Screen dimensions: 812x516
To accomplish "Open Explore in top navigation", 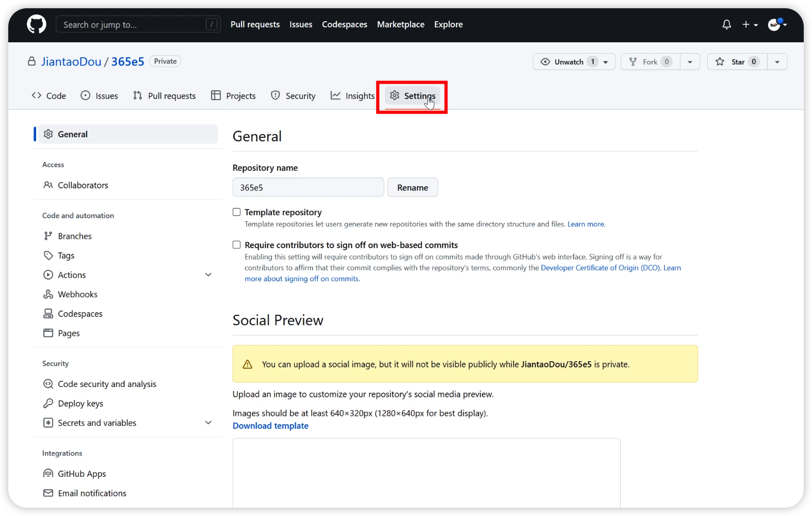I will (x=448, y=24).
